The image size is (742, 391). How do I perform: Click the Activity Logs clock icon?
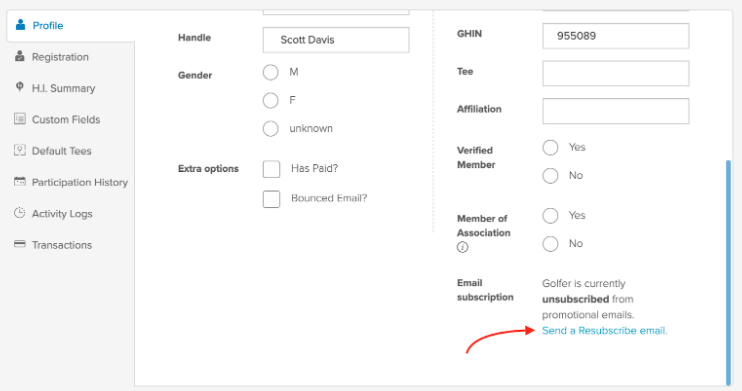point(20,213)
